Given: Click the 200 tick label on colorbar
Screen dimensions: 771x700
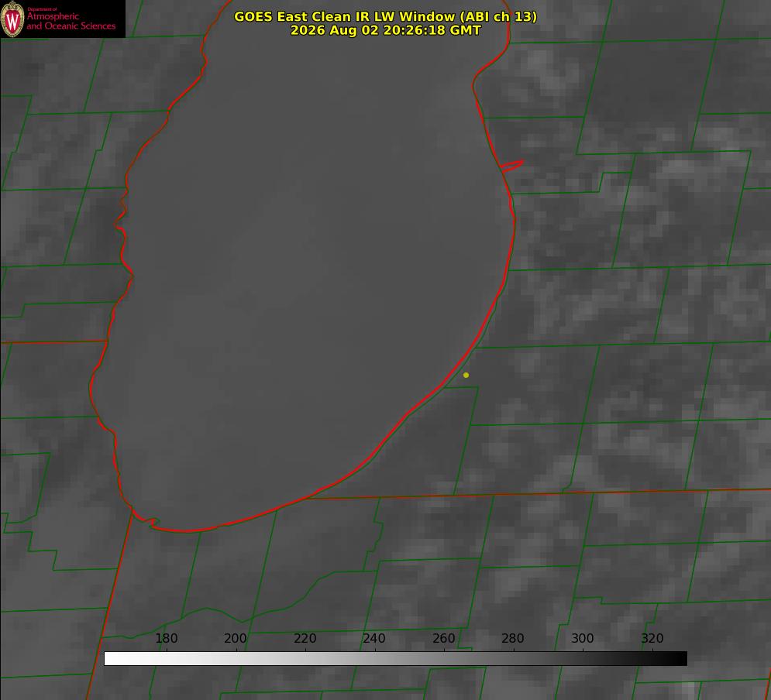Looking at the screenshot, I should point(236,638).
